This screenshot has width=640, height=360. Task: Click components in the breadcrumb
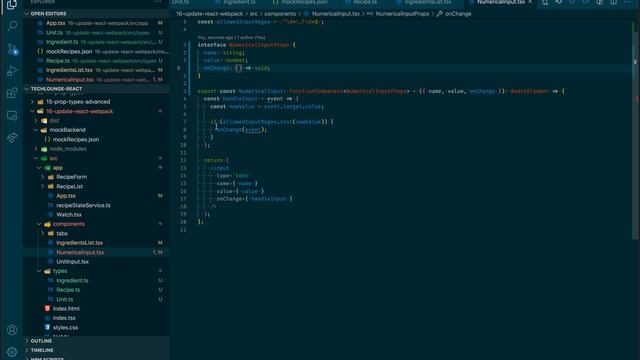280,14
